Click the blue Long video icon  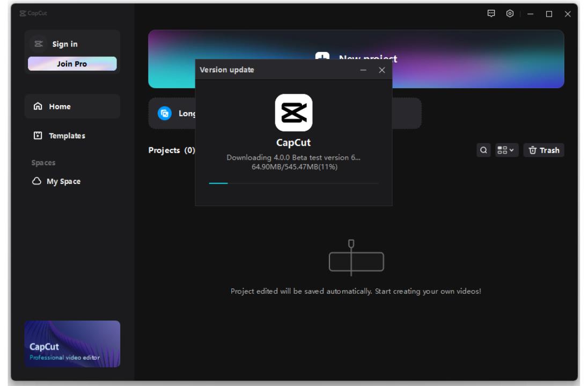(165, 113)
